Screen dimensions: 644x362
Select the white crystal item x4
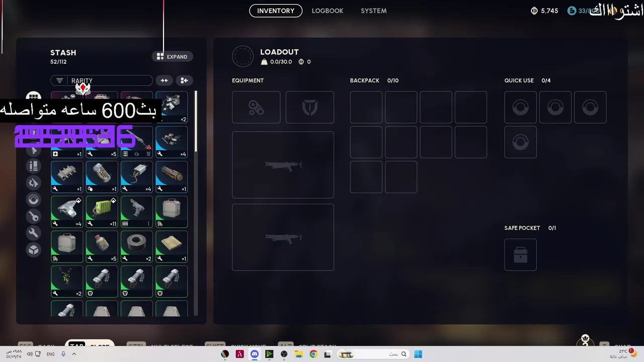click(67, 212)
